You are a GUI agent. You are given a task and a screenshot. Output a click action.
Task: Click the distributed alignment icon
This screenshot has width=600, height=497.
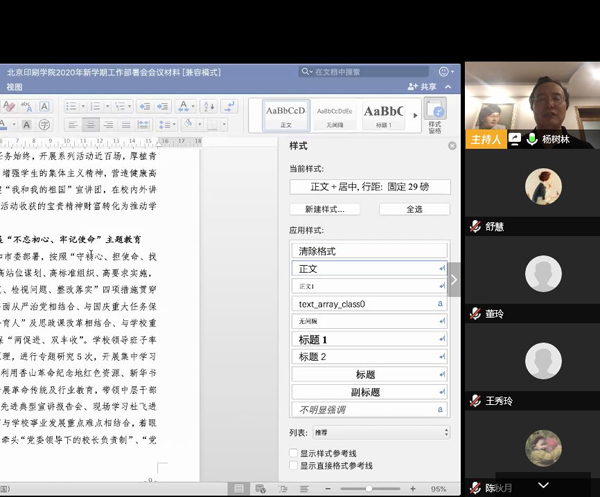click(143, 124)
